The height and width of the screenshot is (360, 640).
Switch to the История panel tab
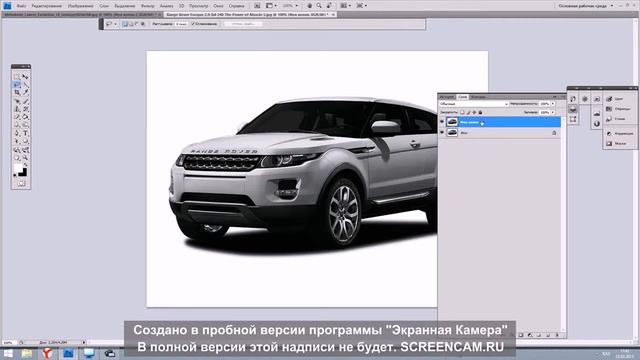pyautogui.click(x=447, y=97)
